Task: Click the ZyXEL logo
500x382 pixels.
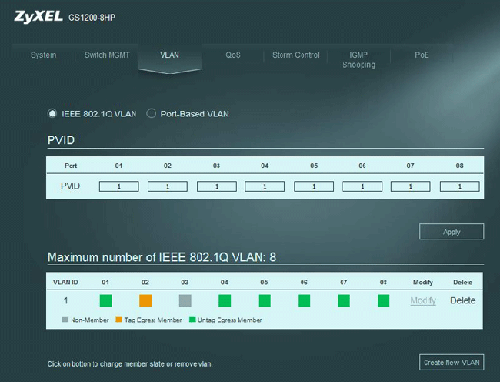Action: coord(38,17)
